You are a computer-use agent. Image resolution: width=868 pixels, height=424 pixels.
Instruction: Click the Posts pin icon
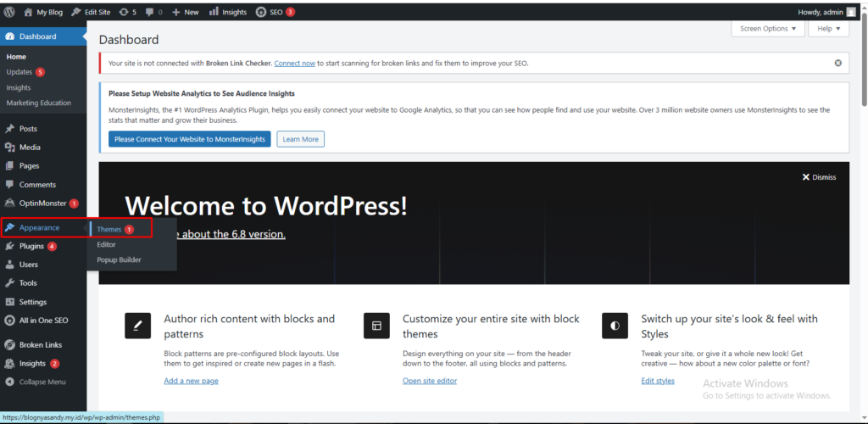(9, 129)
